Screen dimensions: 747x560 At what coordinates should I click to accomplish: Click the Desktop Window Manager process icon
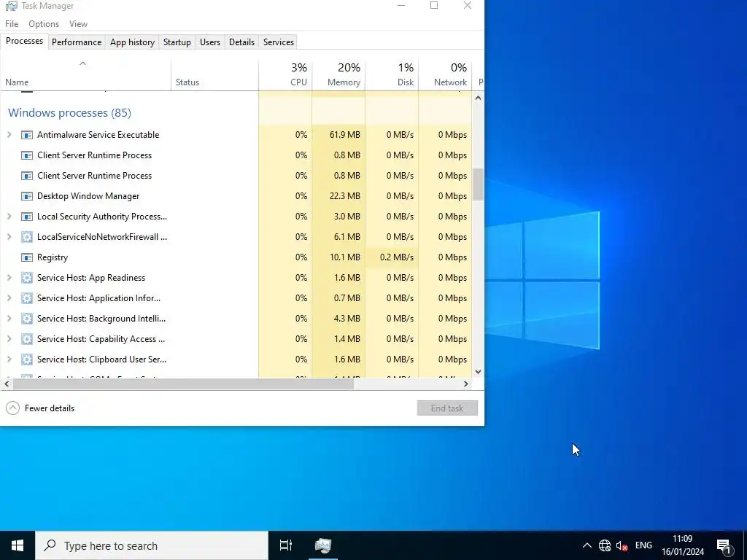tap(27, 196)
